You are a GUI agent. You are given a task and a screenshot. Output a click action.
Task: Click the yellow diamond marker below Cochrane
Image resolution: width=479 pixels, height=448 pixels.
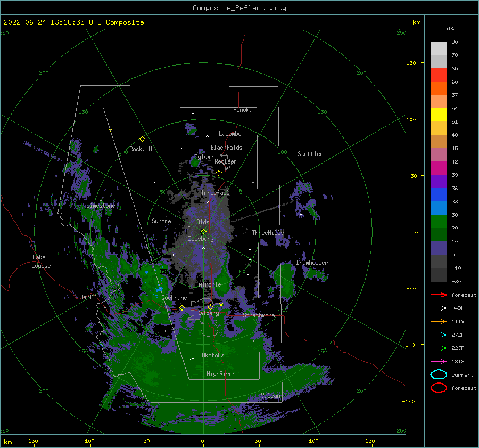182,307
